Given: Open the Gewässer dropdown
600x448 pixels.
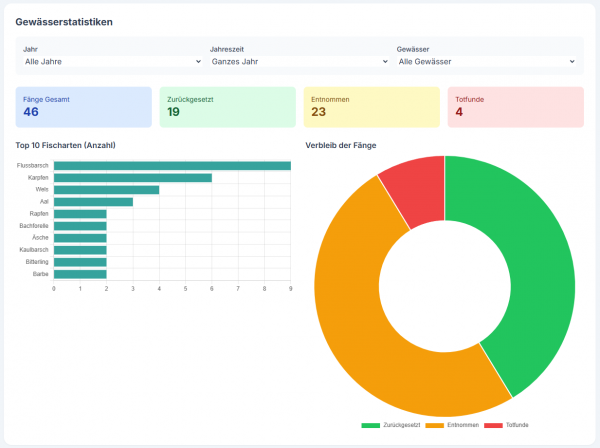Looking at the screenshot, I should pos(486,62).
